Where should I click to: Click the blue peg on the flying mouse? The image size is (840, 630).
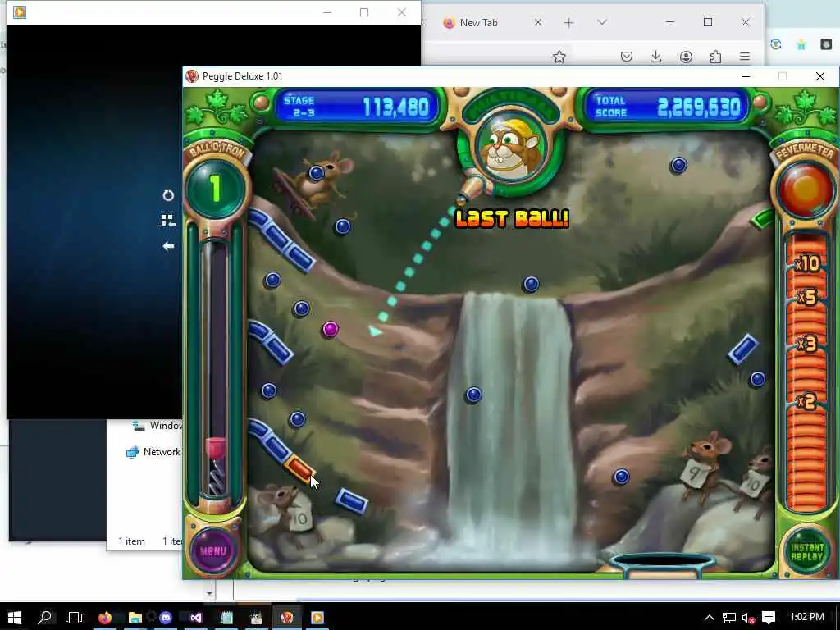(316, 173)
